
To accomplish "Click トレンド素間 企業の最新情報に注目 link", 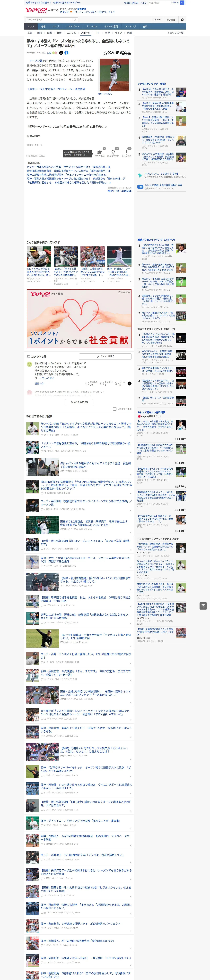I will pyautogui.click(x=164, y=185).
